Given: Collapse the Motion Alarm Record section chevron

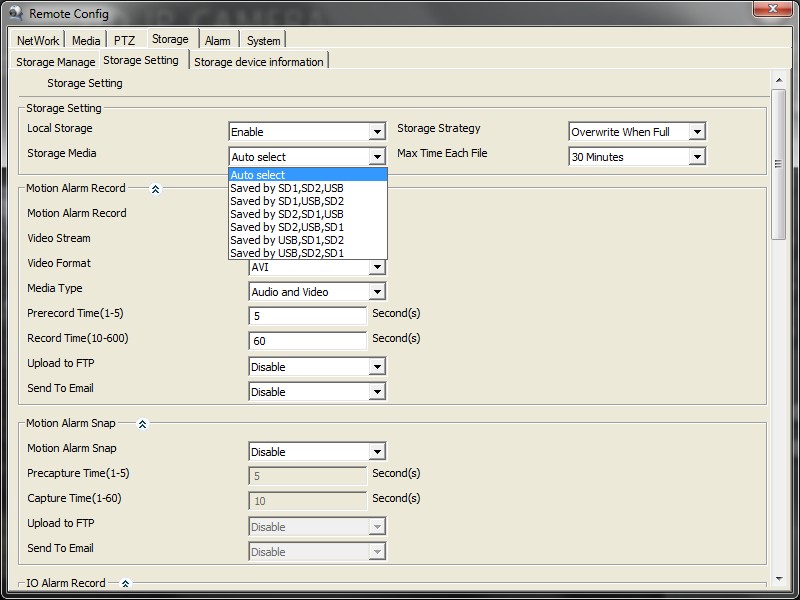Looking at the screenshot, I should 156,189.
